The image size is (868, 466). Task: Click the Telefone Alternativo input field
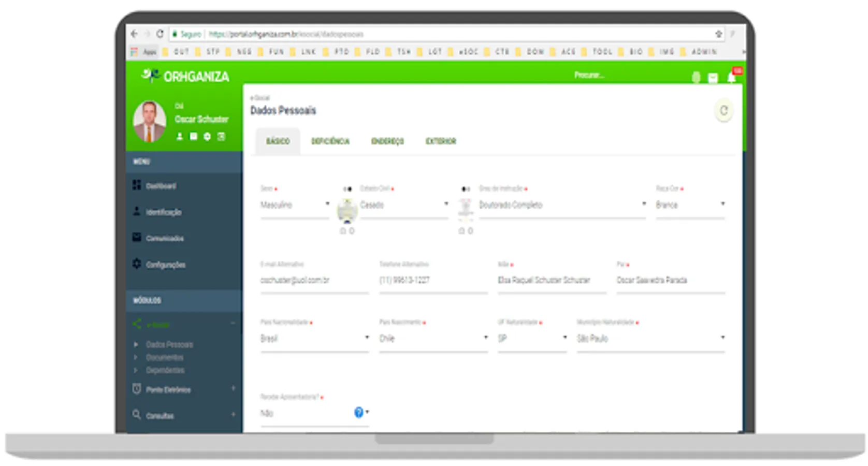click(433, 281)
